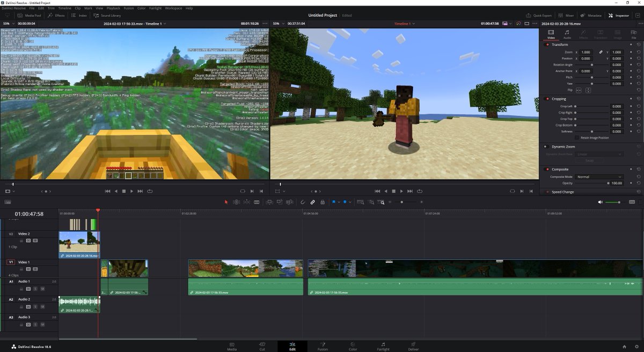The height and width of the screenshot is (352, 644).
Task: Toggle the Inspector panel
Action: 619,16
